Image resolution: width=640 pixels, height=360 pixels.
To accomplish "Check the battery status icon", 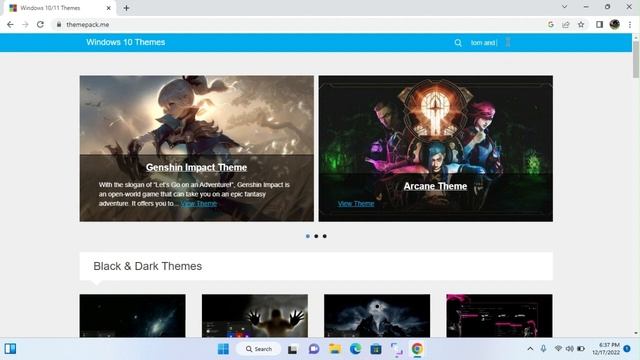I will (581, 349).
